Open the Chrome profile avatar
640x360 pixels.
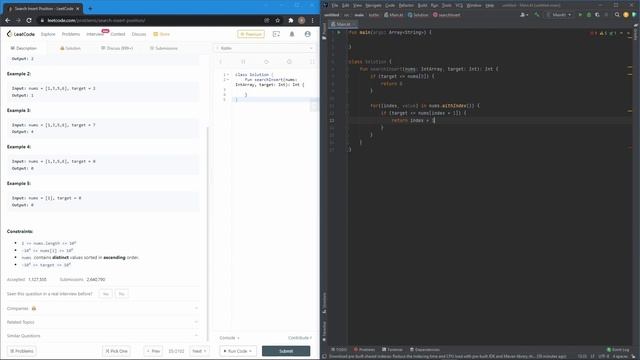pyautogui.click(x=302, y=20)
